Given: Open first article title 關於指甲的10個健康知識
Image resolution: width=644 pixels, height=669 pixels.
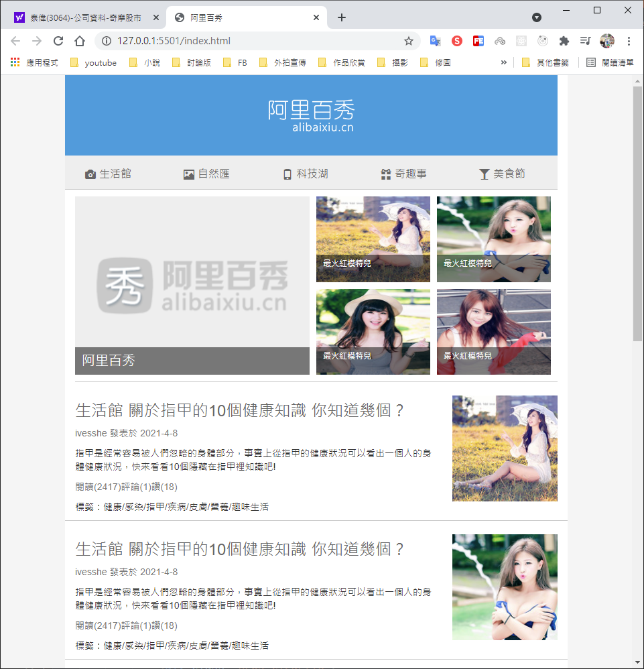Looking at the screenshot, I should tap(239, 410).
